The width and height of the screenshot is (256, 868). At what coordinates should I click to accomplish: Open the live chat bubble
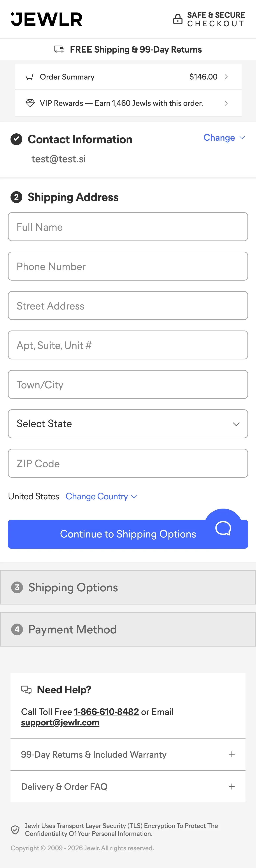223,528
